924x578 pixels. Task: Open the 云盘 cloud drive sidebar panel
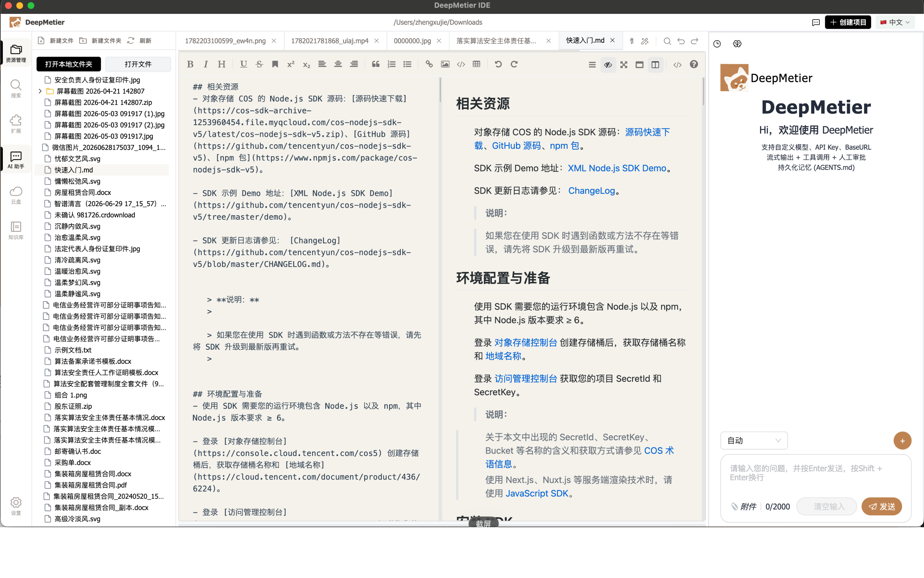click(16, 195)
